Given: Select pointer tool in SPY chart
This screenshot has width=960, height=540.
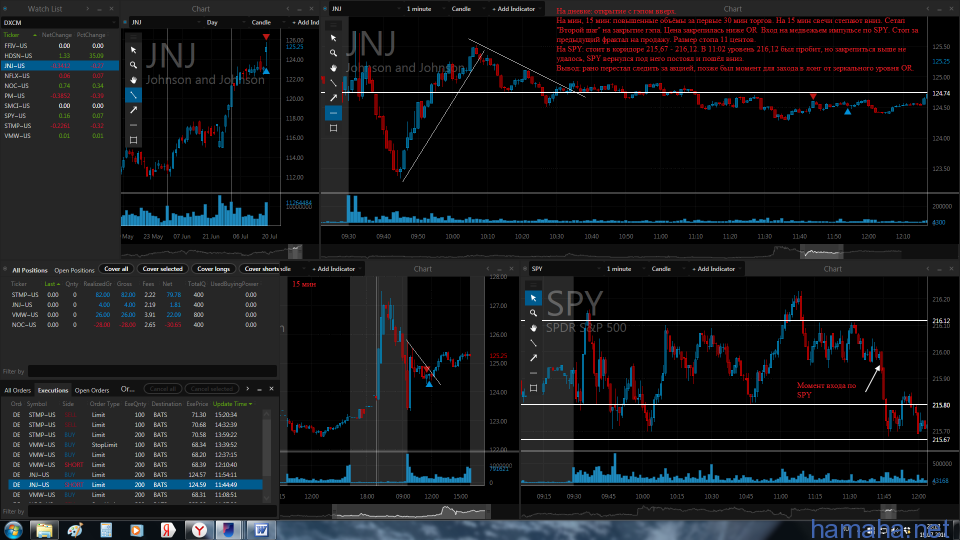Looking at the screenshot, I should pyautogui.click(x=533, y=298).
